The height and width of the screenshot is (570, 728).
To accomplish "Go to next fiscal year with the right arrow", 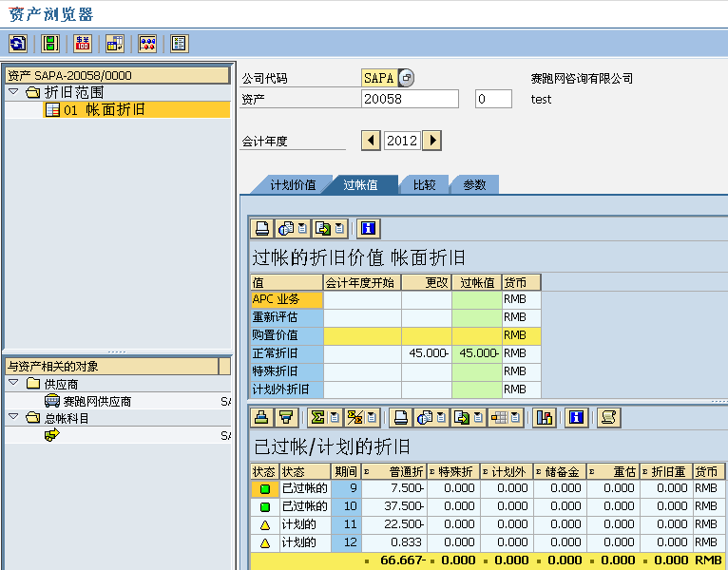I will click(432, 141).
